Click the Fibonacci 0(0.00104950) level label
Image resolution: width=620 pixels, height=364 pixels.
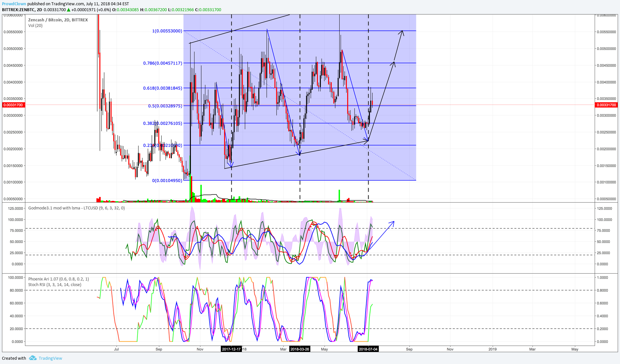tap(167, 181)
